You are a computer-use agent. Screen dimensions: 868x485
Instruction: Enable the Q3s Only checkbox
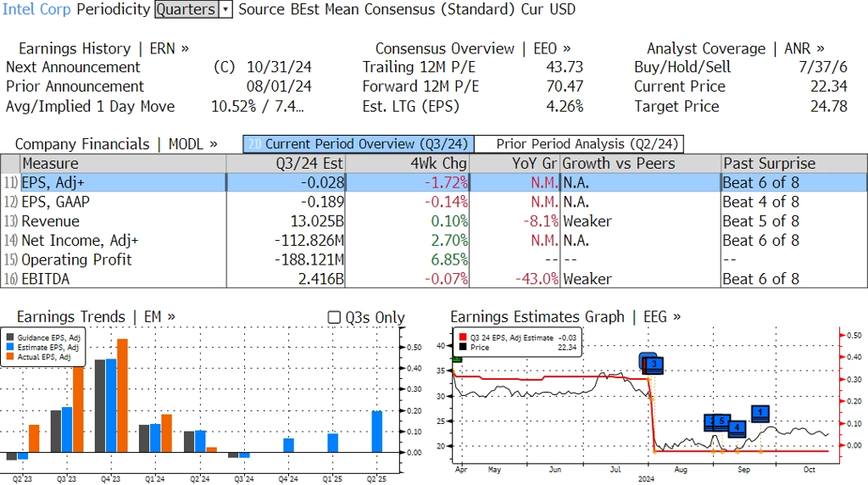[334, 317]
